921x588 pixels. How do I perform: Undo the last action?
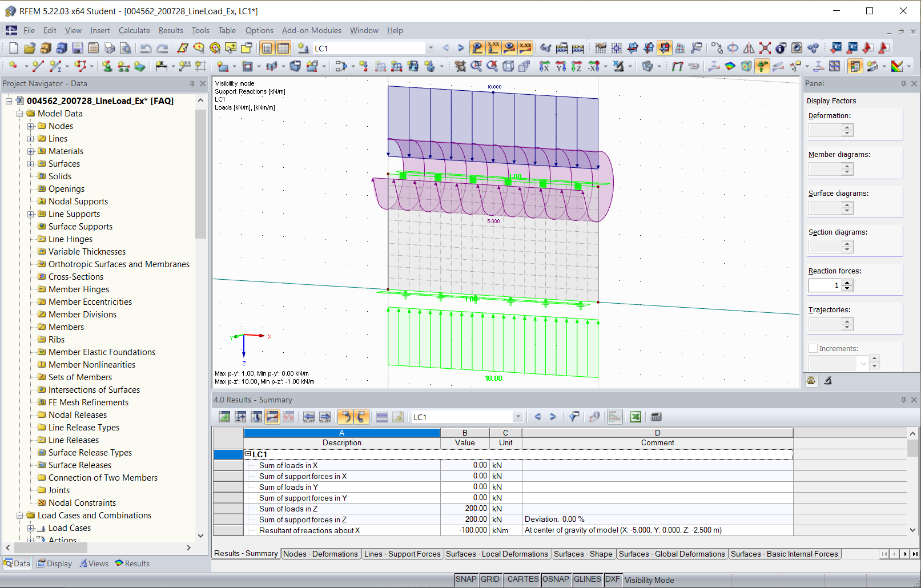tap(146, 48)
